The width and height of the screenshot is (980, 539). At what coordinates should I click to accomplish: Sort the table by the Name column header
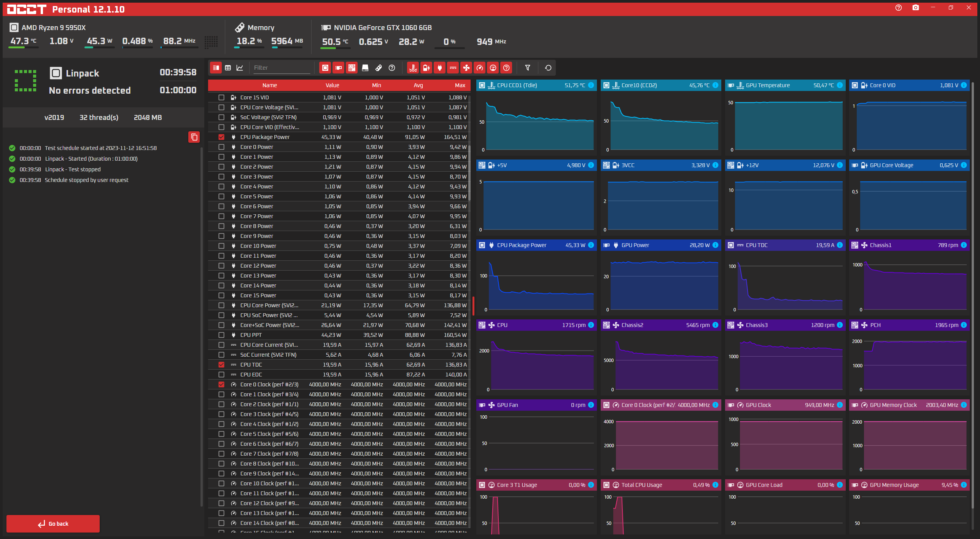coord(269,85)
